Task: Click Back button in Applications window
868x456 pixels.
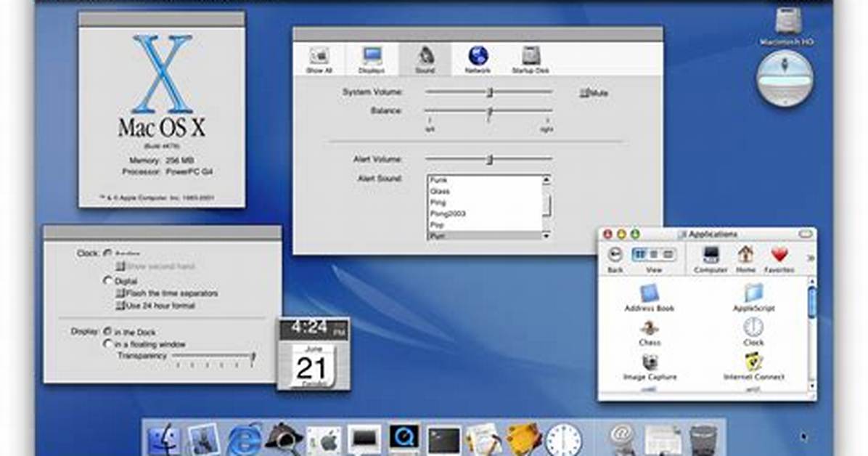Action: tap(615, 259)
